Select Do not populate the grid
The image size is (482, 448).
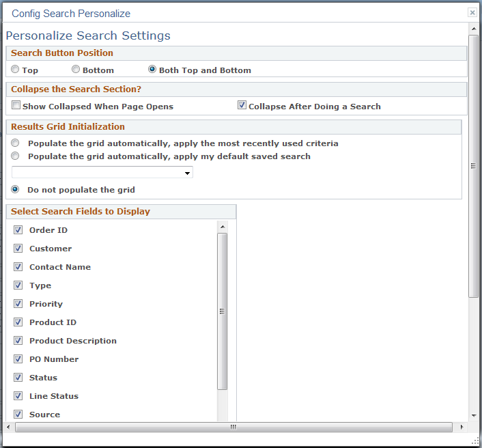tap(15, 189)
